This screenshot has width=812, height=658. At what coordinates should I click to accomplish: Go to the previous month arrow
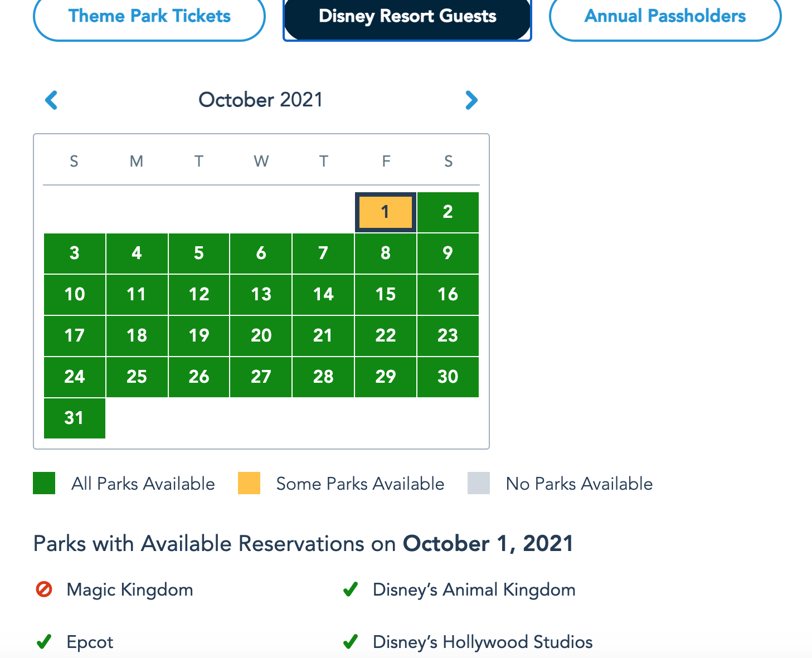(51, 100)
